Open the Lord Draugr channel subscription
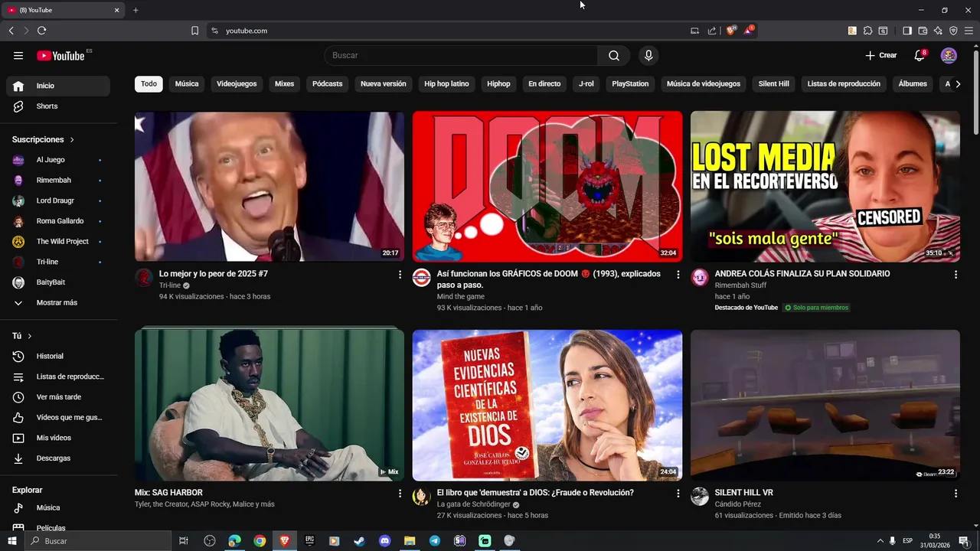Viewport: 980px width, 551px height. (58, 201)
